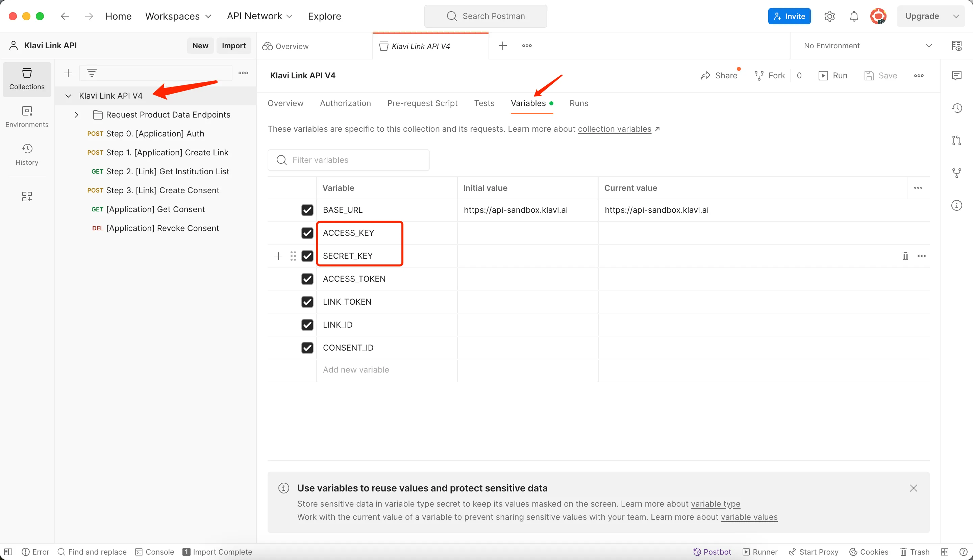The image size is (973, 560).
Task: Uncheck the ACCESS_TOKEN variable checkbox
Action: coord(307,279)
